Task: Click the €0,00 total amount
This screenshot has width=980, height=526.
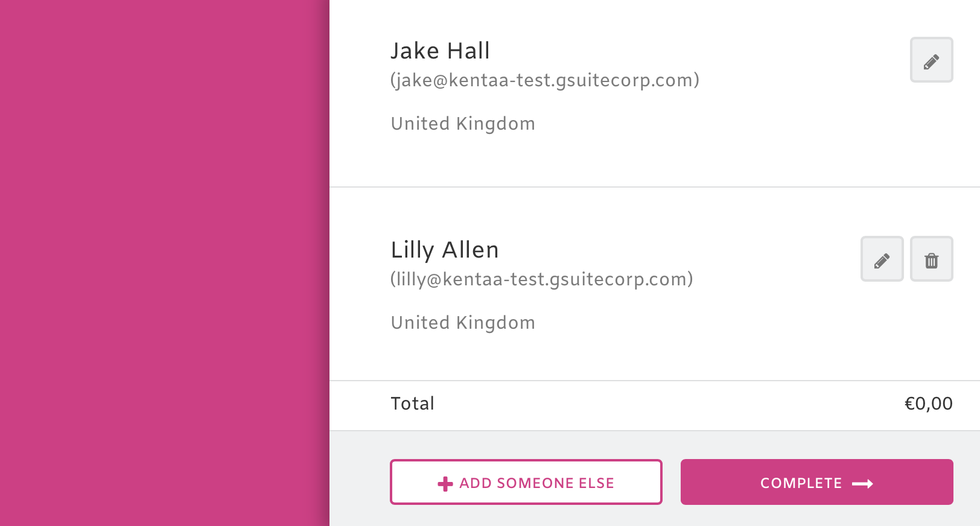Action: click(x=928, y=404)
